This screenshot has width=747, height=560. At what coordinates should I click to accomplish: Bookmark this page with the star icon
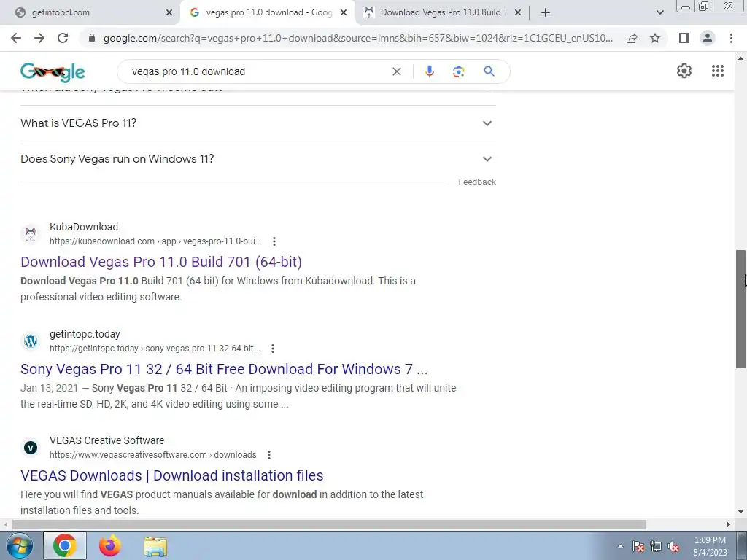(655, 38)
